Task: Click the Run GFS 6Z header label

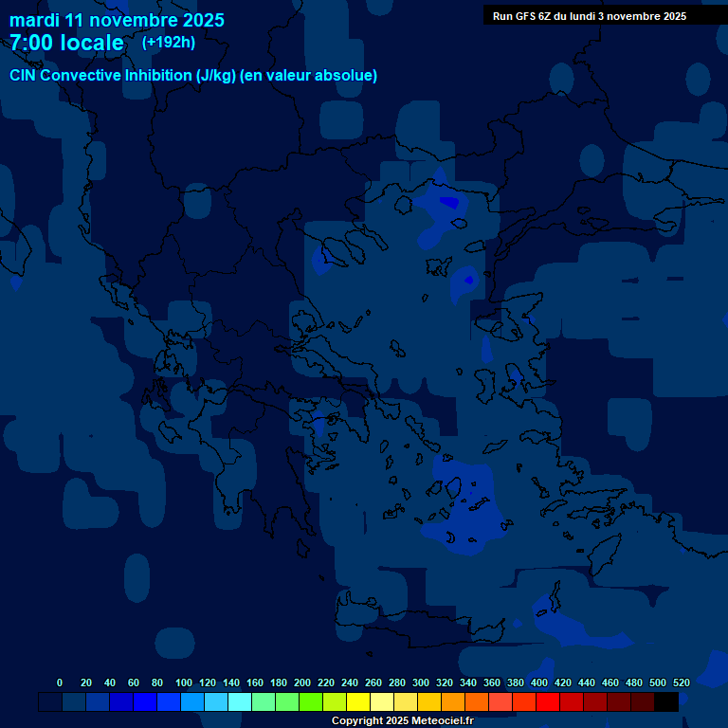Action: point(590,16)
